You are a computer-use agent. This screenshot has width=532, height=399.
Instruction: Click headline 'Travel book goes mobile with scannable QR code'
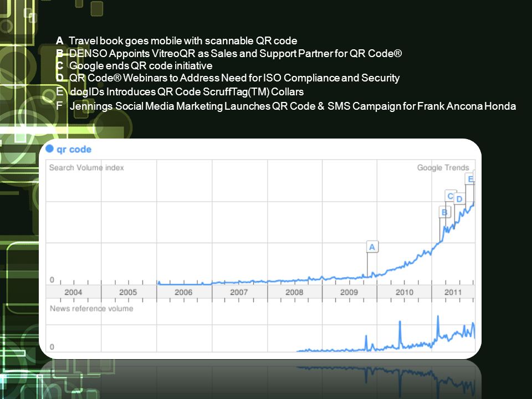(x=183, y=40)
